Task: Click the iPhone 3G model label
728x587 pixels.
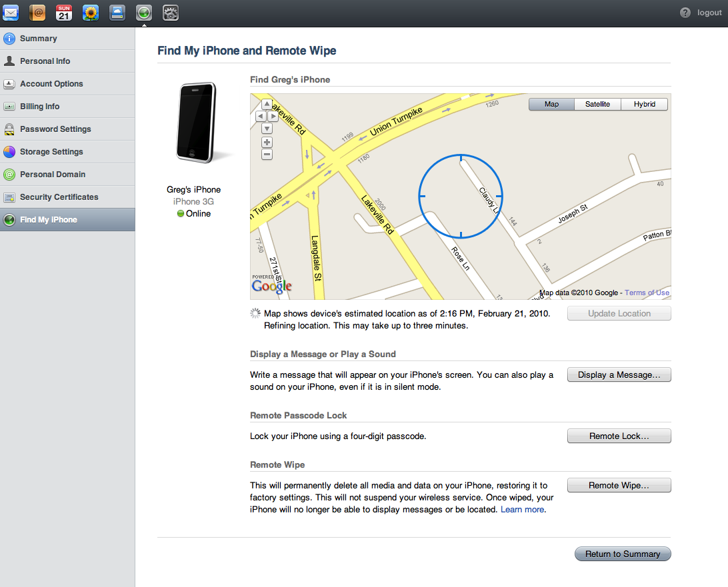Action: pos(193,201)
